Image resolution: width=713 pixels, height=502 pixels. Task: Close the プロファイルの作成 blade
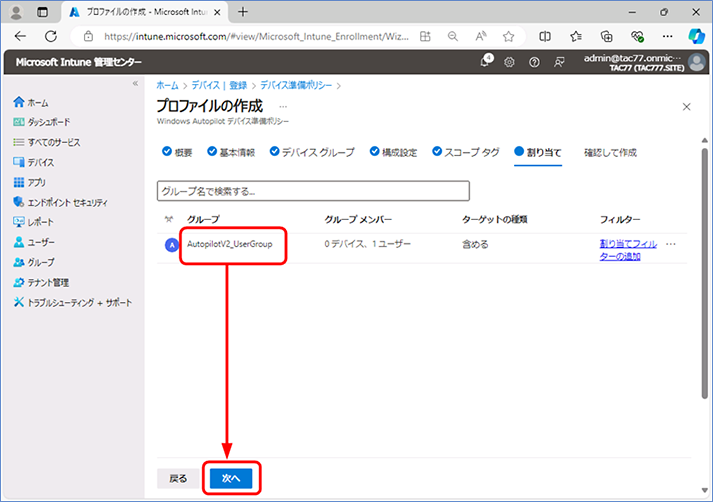click(687, 107)
